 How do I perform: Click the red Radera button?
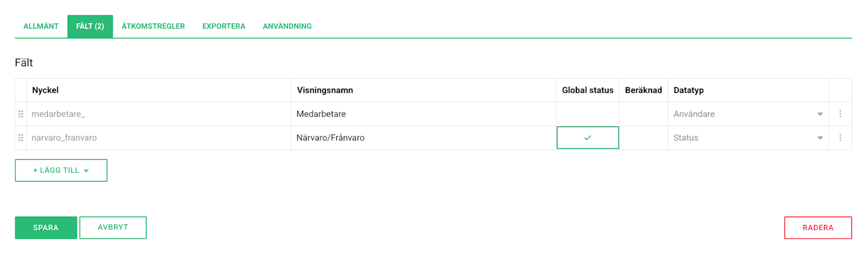tap(817, 228)
